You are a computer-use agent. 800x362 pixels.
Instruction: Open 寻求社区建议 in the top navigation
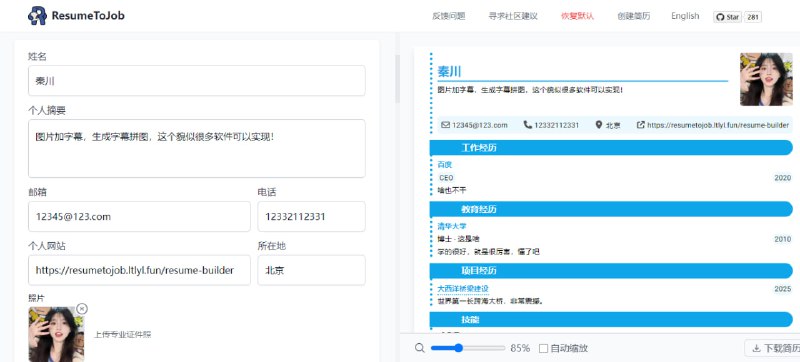(x=513, y=16)
